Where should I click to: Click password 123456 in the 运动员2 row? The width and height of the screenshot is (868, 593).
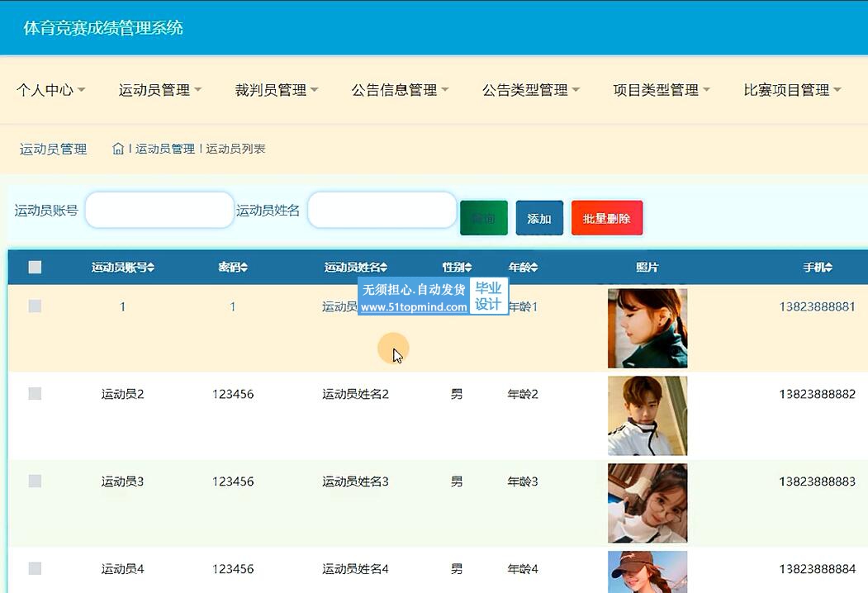tap(233, 394)
